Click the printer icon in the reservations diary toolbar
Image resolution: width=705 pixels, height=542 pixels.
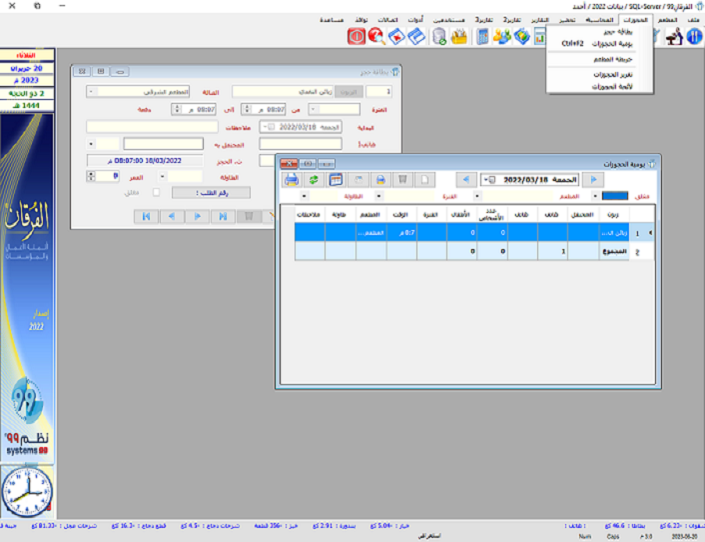[292, 179]
